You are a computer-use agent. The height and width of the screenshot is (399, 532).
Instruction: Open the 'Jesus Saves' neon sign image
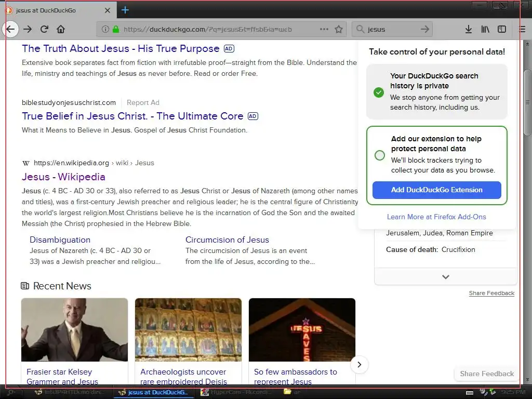pyautogui.click(x=302, y=330)
